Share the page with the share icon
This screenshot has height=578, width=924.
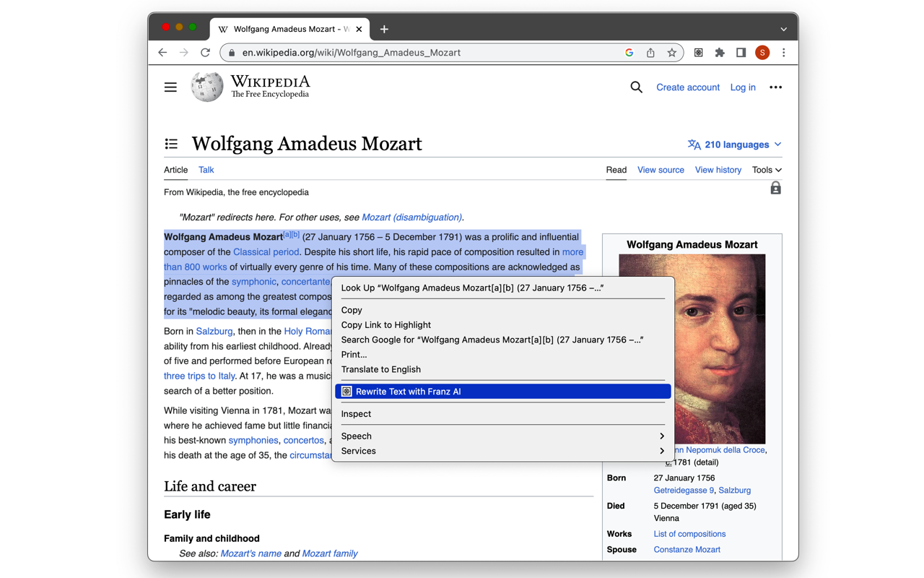pos(650,53)
